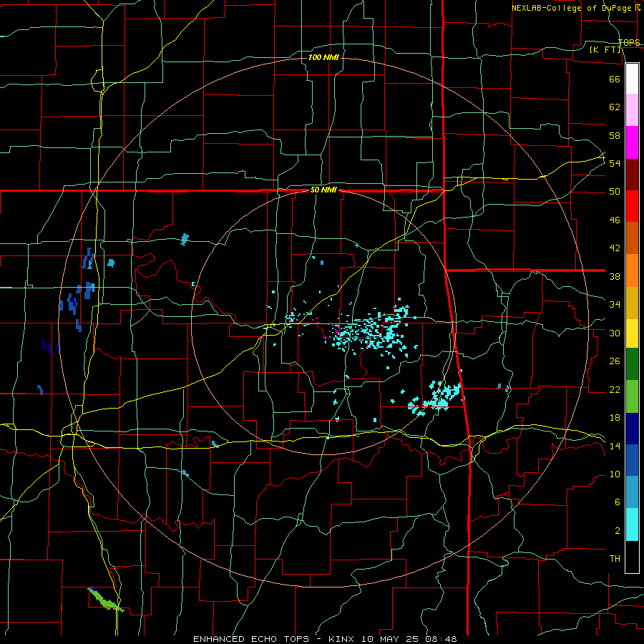The image size is (644, 644).
Task: Click the '[K FT]' units label
Action: pyautogui.click(x=605, y=49)
